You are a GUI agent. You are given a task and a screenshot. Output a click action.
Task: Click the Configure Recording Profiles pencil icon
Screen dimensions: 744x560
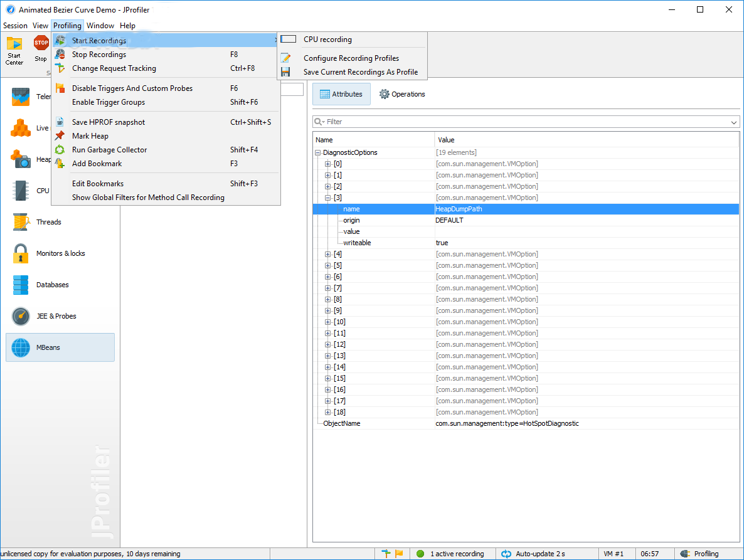coord(285,58)
